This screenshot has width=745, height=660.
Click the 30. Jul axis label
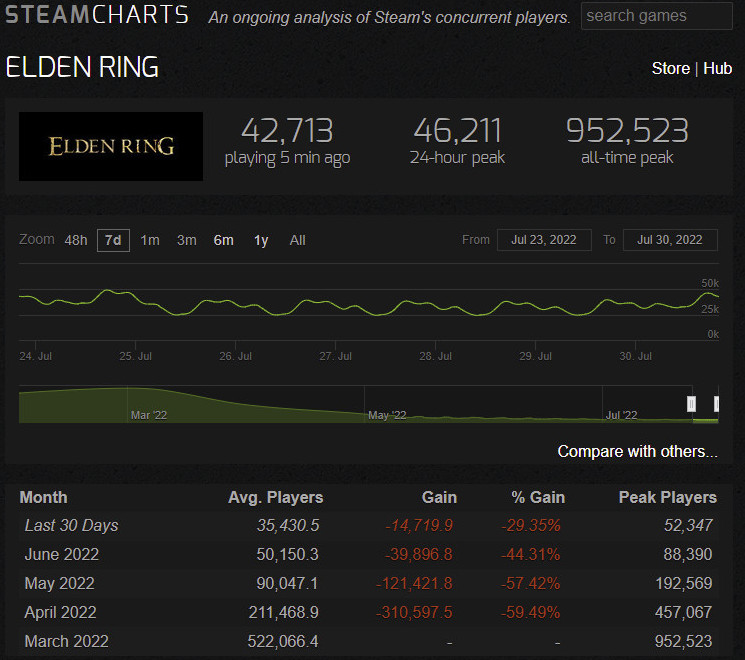635,356
